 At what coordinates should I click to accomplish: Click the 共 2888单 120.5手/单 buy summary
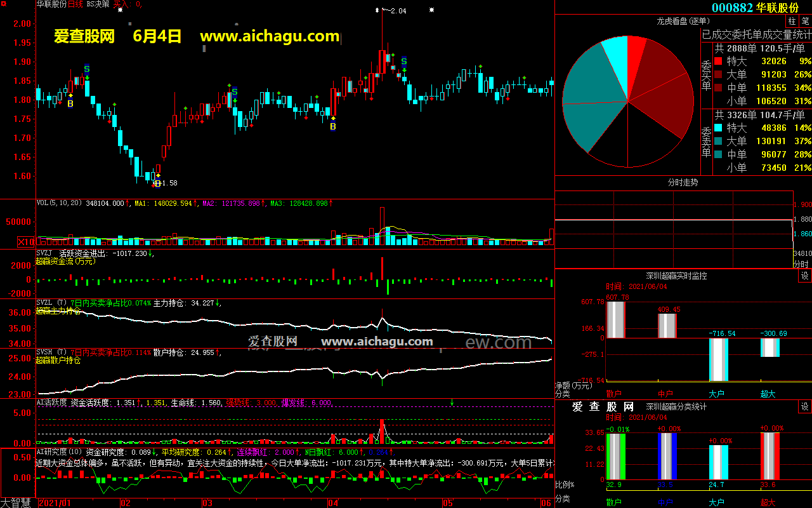coord(760,48)
